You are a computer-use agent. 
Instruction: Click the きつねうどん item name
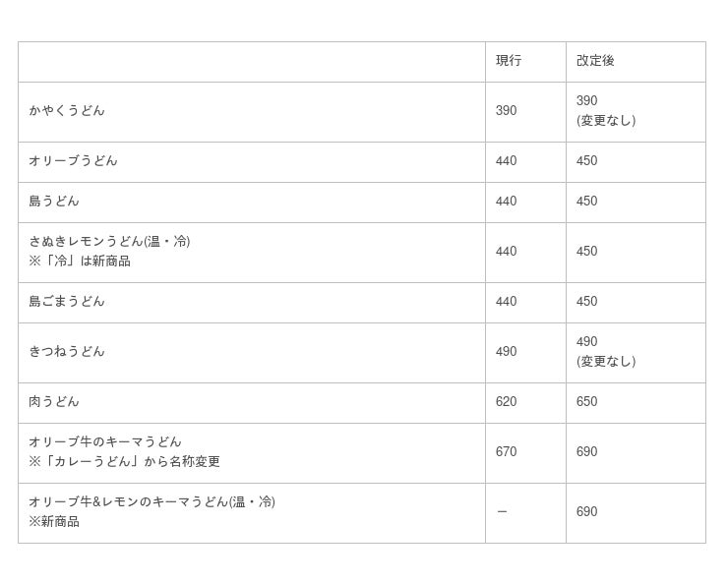click(67, 352)
